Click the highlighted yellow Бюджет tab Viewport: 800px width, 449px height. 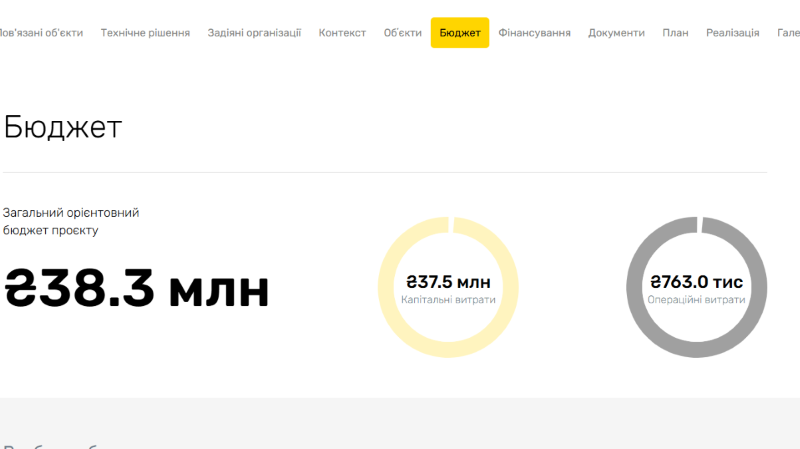coord(460,33)
